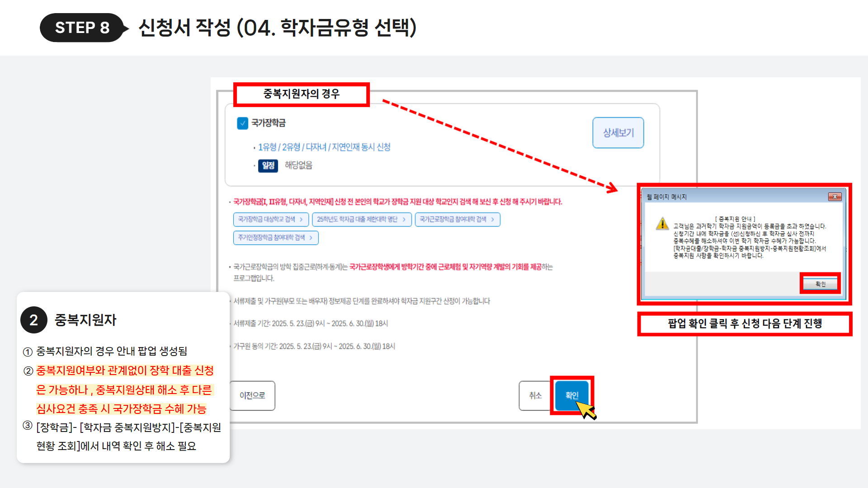
Task: Click chevron on 국가근로장학금 참여대학 검색
Action: [492, 219]
